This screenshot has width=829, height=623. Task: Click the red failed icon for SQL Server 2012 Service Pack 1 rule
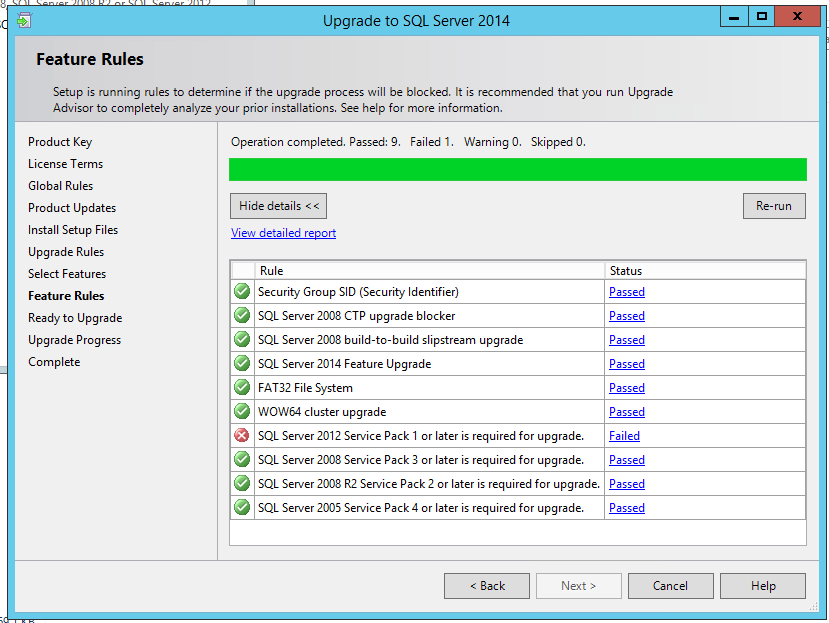[242, 435]
